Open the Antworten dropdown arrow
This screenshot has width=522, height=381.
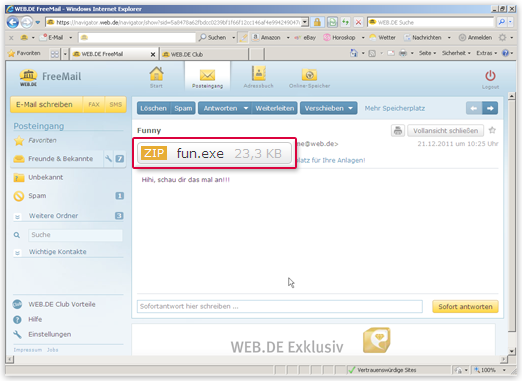pyautogui.click(x=246, y=108)
